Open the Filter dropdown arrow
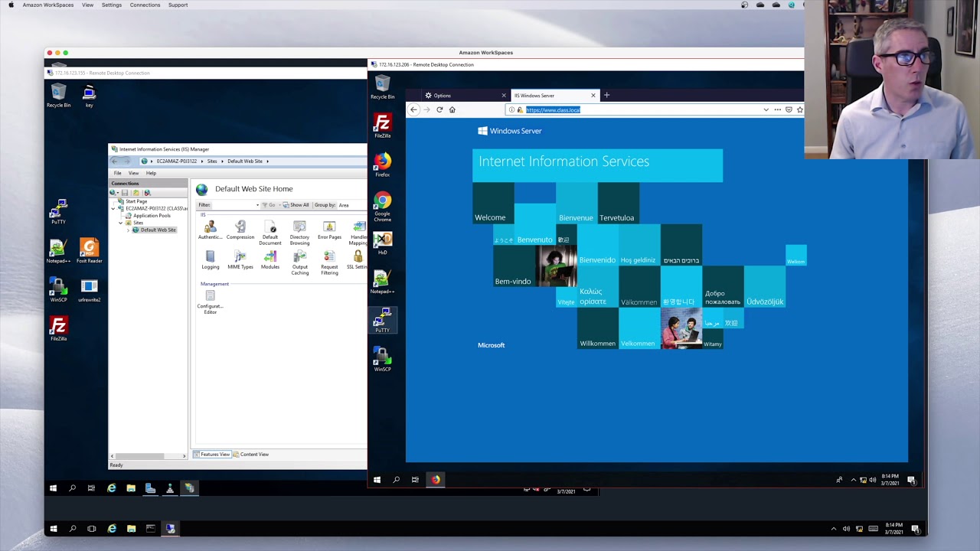This screenshot has height=551, width=980. 257,205
